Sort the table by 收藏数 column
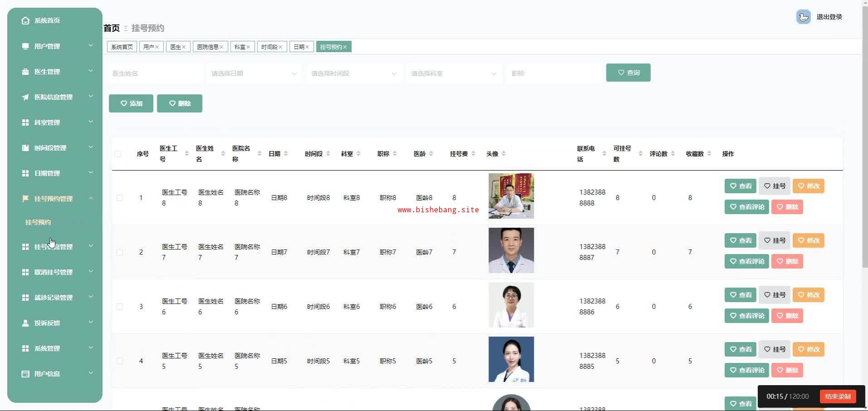 click(709, 154)
